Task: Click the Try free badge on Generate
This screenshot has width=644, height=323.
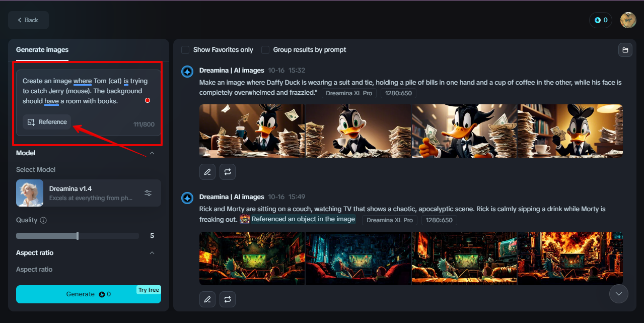Action: tap(149, 290)
